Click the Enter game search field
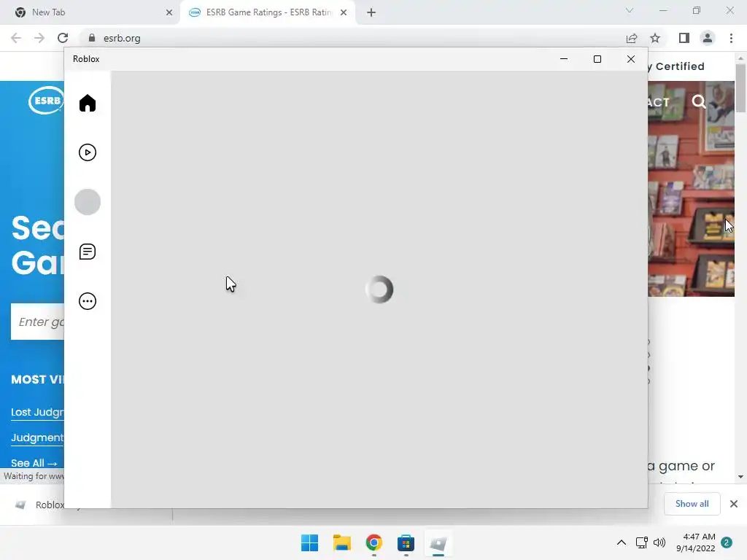The width and height of the screenshot is (747, 560). [x=38, y=322]
